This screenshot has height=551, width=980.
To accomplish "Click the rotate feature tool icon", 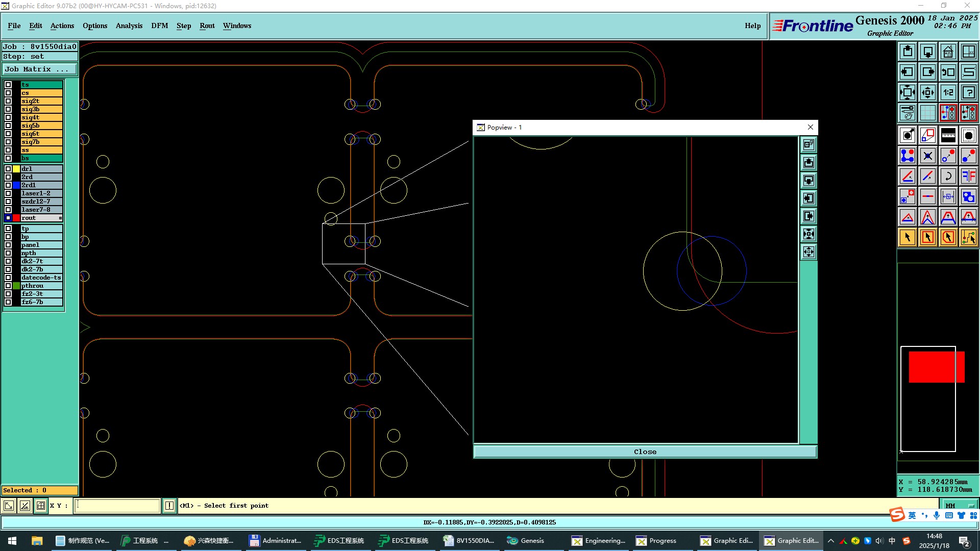I will [x=948, y=176].
